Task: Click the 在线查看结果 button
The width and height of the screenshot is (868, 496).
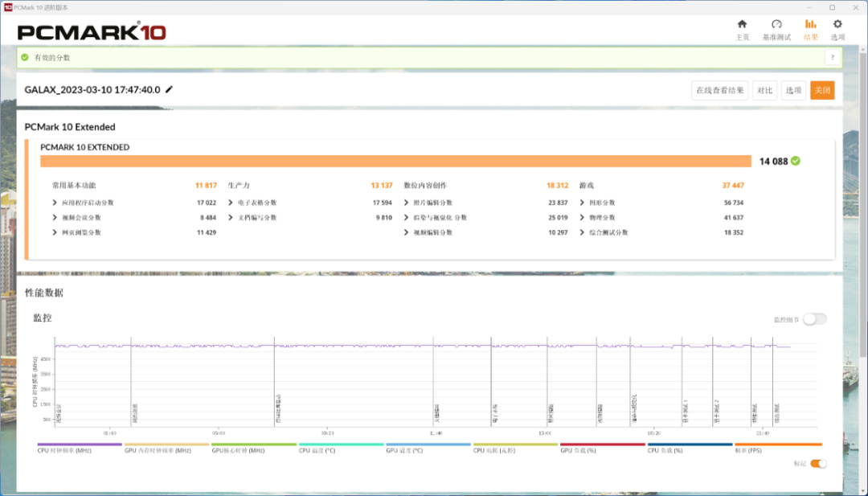Action: [719, 91]
